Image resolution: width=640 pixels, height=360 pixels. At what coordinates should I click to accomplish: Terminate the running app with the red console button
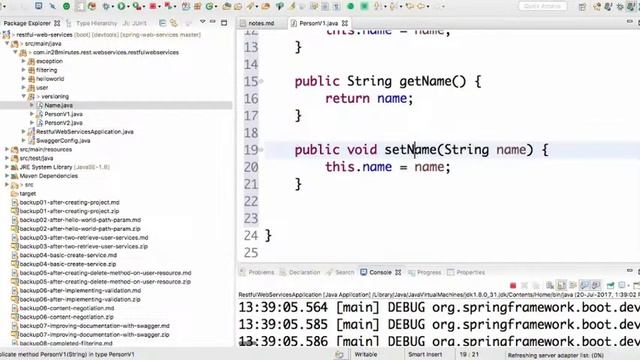[x=513, y=285]
